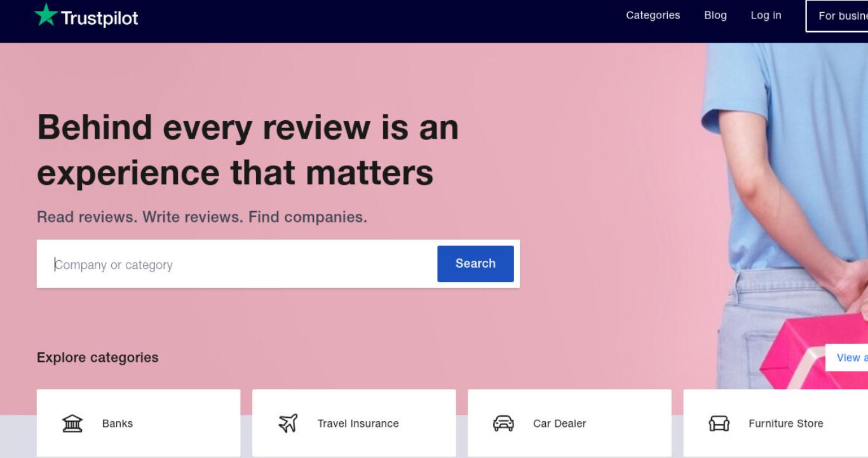
Task: Click the Banks building icon
Action: click(72, 423)
